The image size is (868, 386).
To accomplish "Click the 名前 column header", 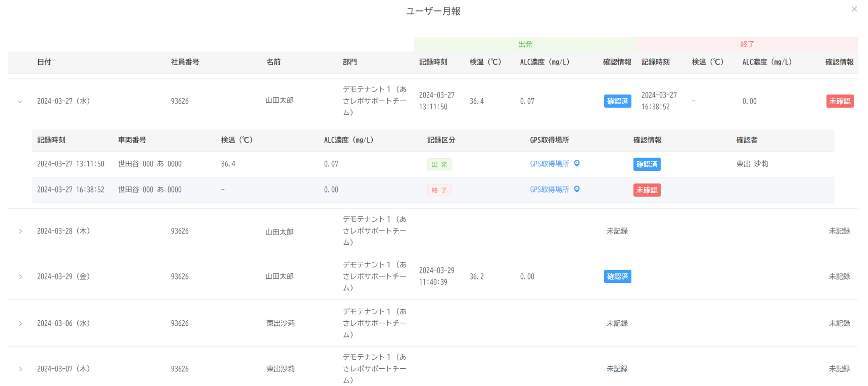I will tap(273, 62).
